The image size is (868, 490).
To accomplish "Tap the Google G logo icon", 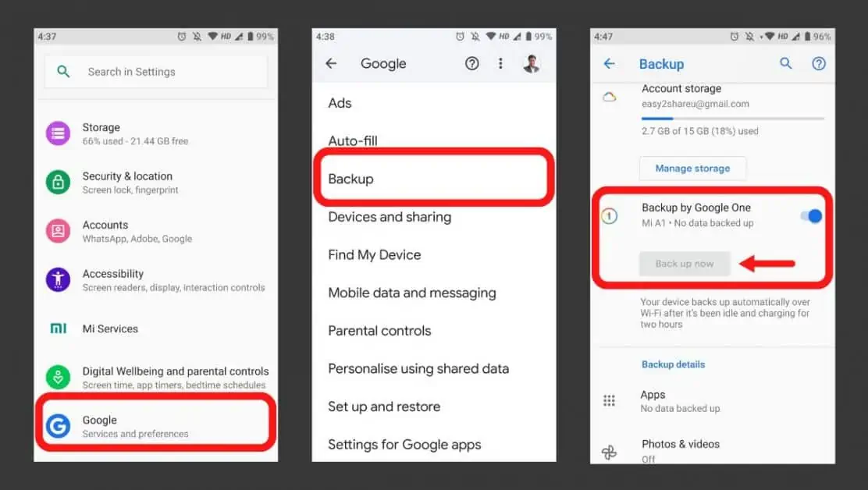I will click(58, 426).
